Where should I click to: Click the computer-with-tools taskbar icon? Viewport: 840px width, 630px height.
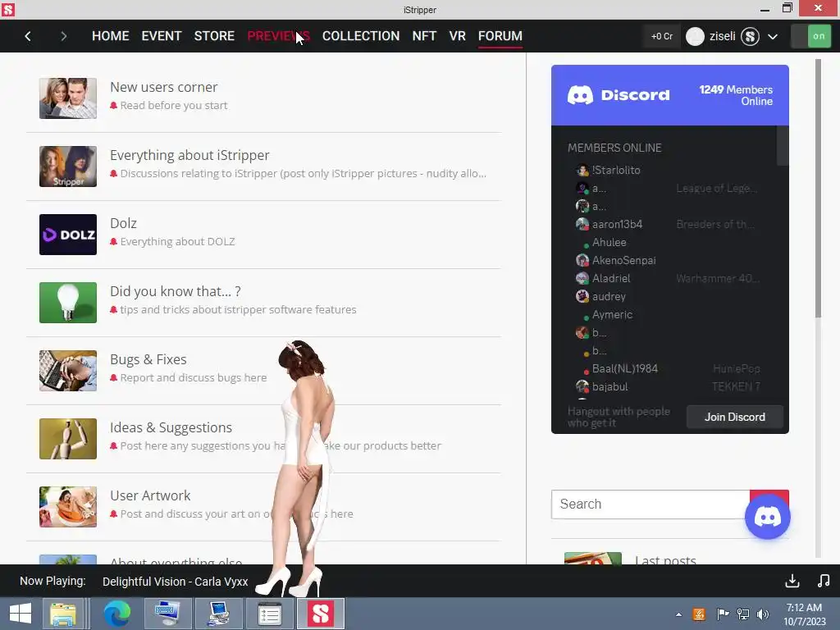218,614
